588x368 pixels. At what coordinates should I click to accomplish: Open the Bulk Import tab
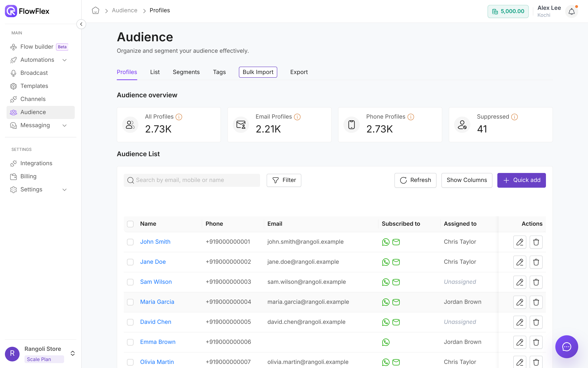(x=258, y=72)
